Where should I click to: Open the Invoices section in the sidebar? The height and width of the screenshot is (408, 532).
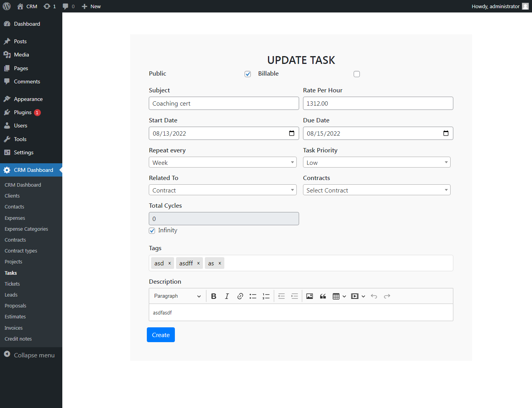point(13,328)
